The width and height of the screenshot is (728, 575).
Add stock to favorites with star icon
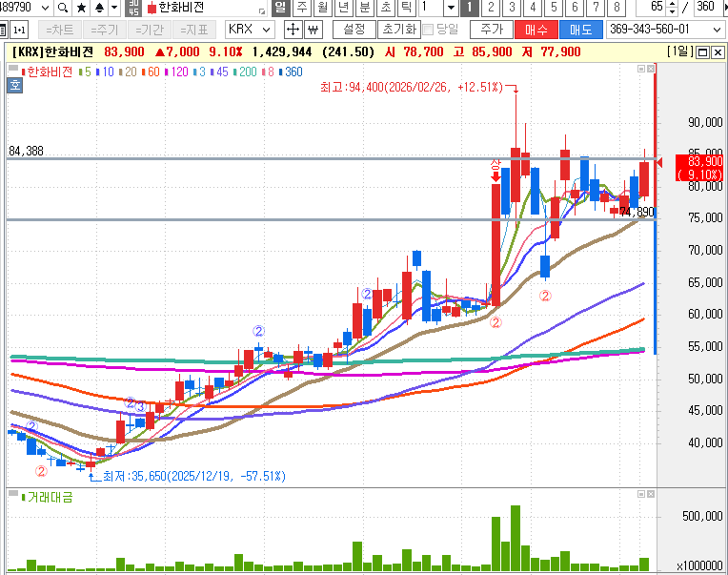tap(81, 8)
